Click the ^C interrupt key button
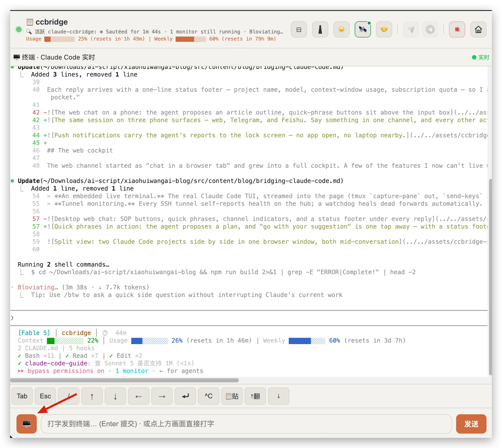 pyautogui.click(x=209, y=396)
